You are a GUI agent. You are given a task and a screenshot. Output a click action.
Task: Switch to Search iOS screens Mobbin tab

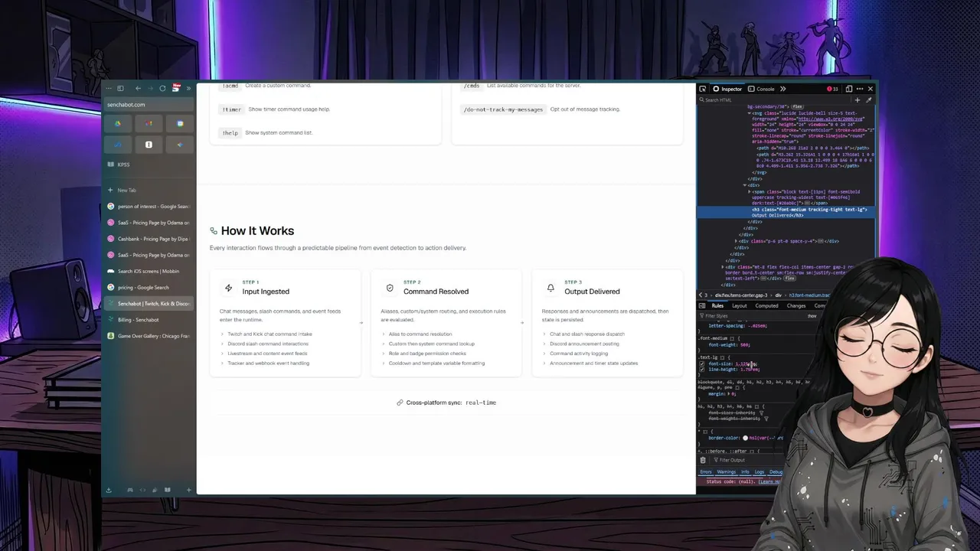[149, 271]
